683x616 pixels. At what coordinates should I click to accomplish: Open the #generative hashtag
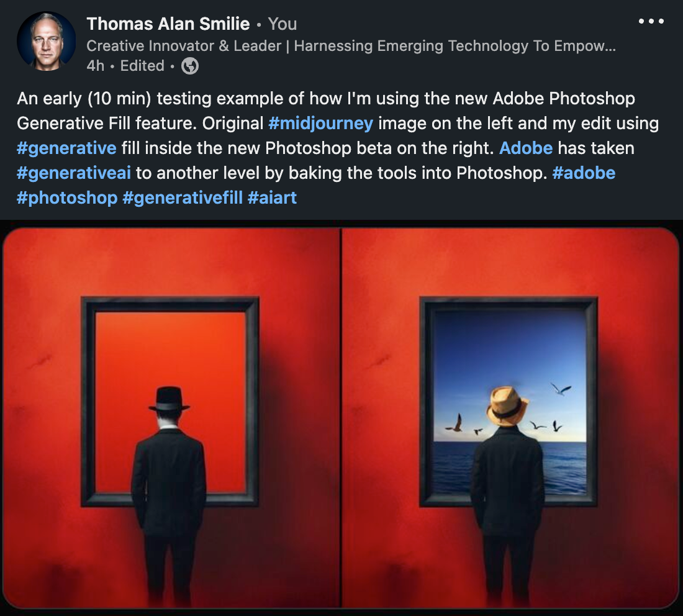(x=66, y=148)
